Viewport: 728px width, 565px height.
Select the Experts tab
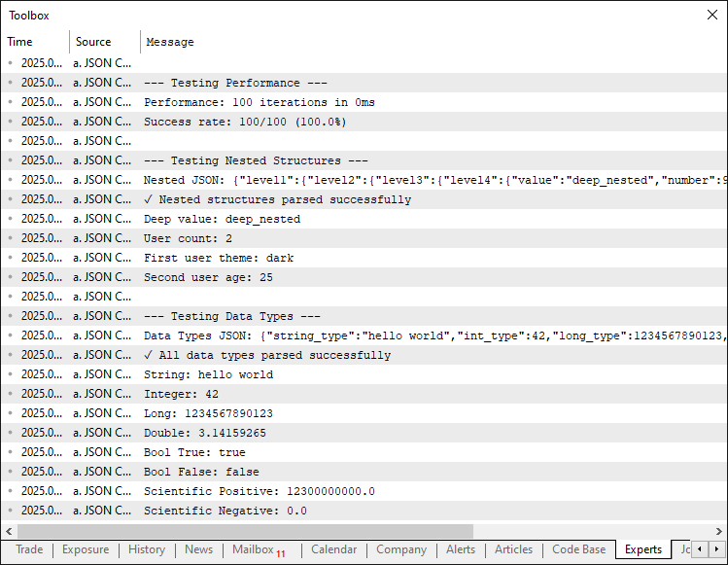pos(643,549)
